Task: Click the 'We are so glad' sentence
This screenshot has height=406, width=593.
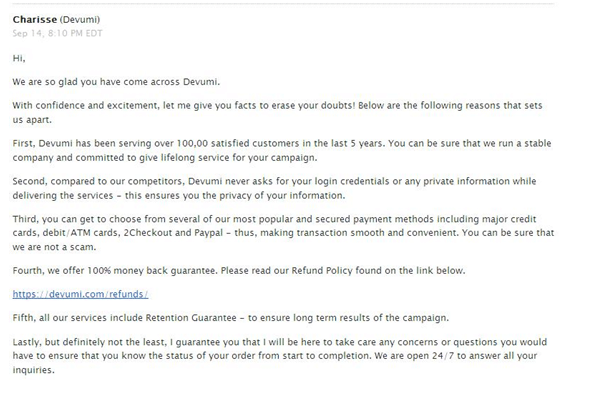Action: click(116, 82)
